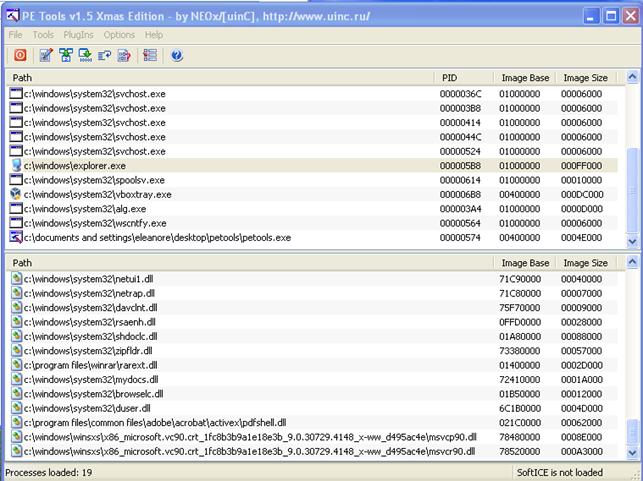Viewport: 643px width, 481px height.
Task: Click the green down-arrow toolbar icon
Action: 86,55
